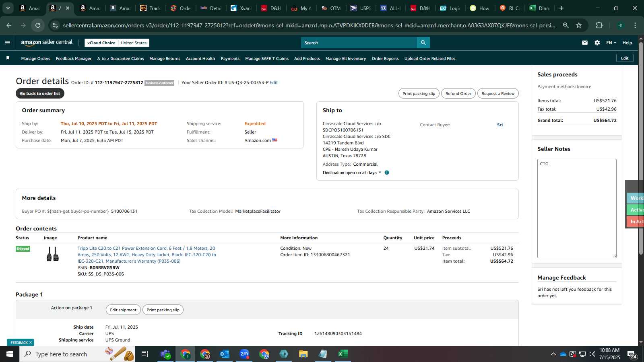Open the EN language dropdown
This screenshot has height=362, width=644.
pos(611,43)
